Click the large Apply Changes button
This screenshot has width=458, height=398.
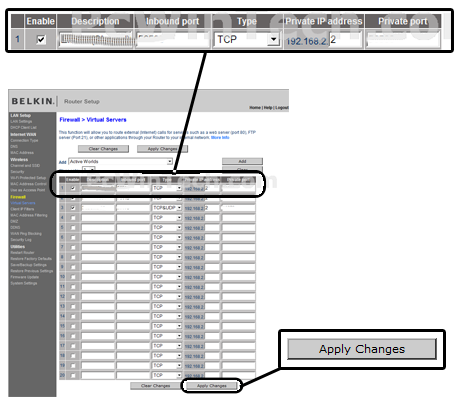[x=362, y=349]
